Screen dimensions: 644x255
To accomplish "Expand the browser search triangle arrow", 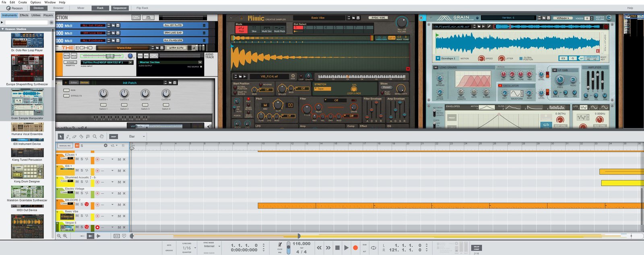I will click(x=2, y=23).
